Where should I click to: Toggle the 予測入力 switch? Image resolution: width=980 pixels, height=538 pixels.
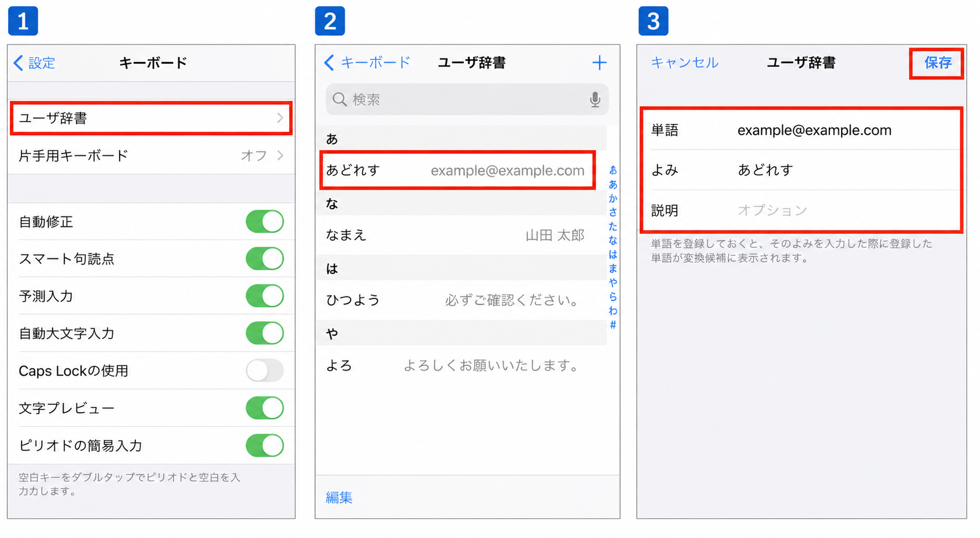(265, 296)
